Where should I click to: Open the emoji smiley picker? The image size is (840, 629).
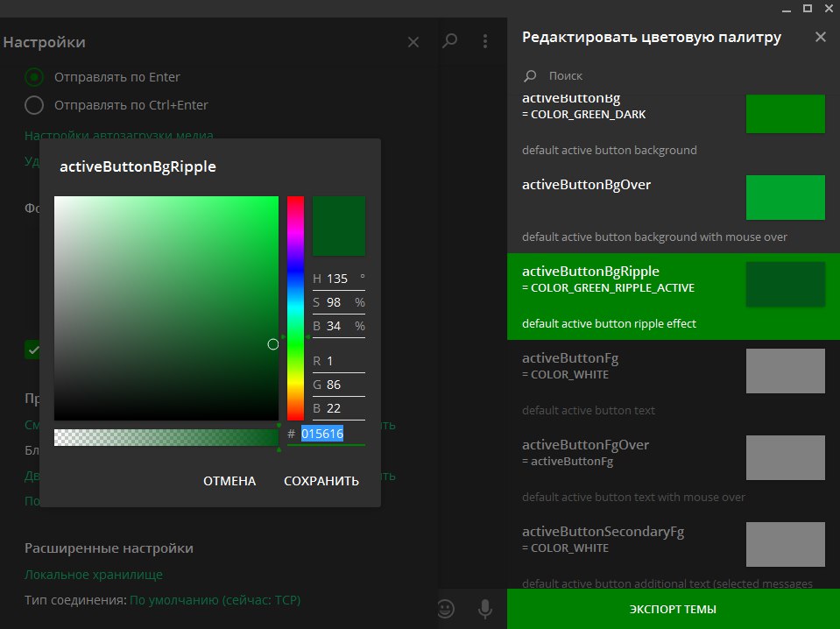point(446,609)
